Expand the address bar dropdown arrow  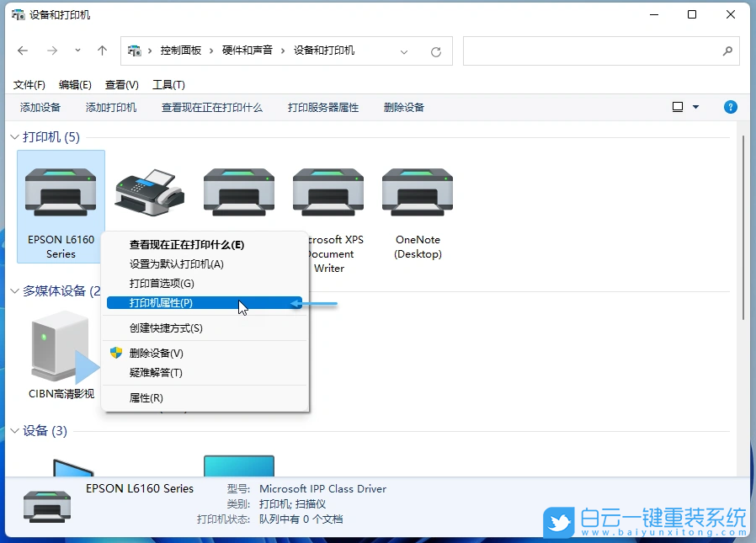click(x=403, y=51)
